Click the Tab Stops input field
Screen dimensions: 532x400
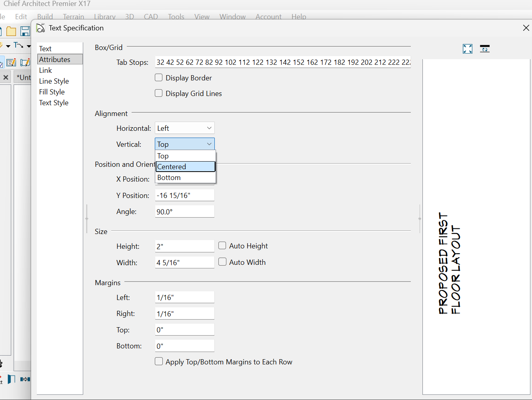coord(283,62)
